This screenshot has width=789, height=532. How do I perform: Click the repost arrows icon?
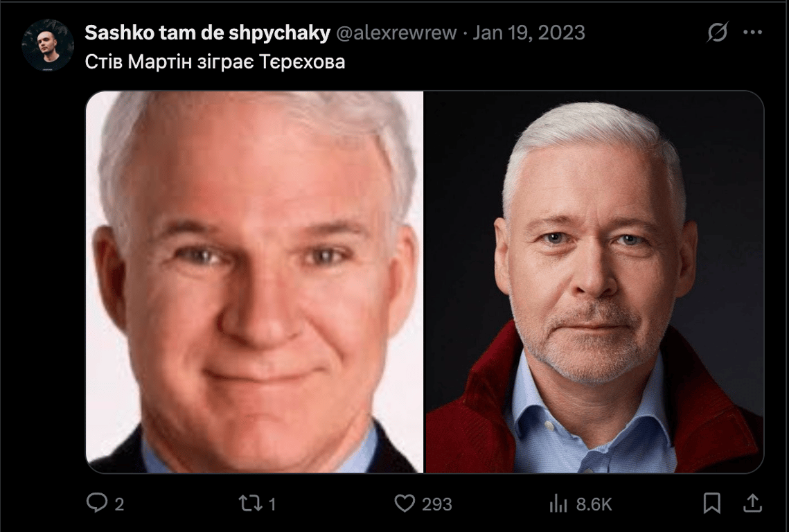pyautogui.click(x=250, y=504)
